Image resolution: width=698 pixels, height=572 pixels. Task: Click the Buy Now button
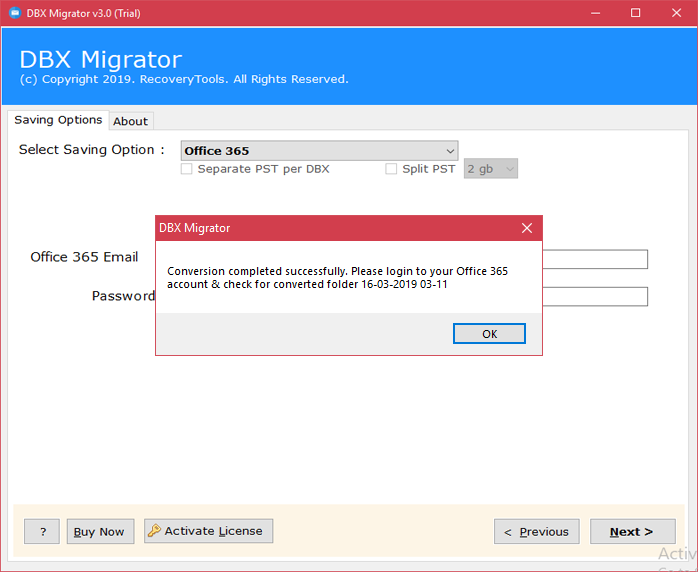tap(100, 531)
